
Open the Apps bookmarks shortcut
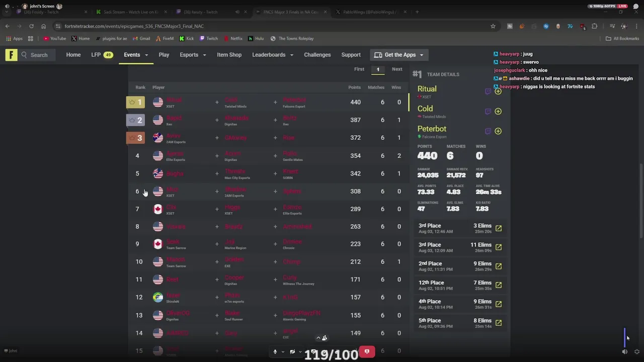[x=14, y=38]
